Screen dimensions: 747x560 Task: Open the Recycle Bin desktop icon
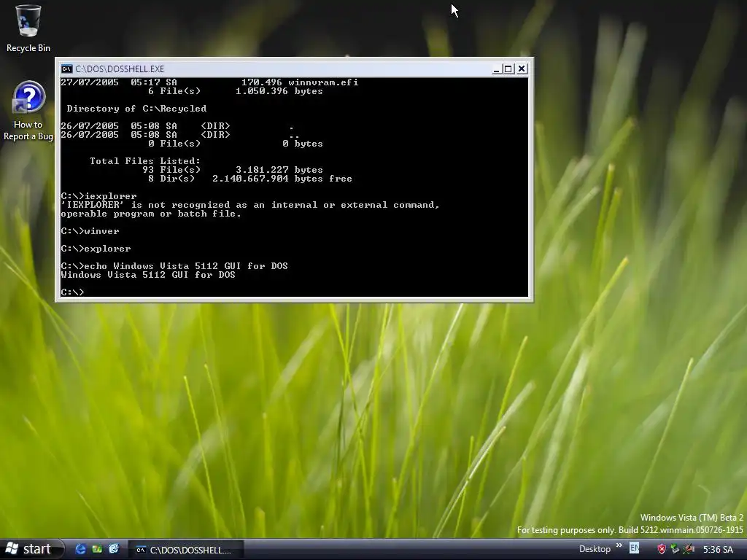[28, 28]
